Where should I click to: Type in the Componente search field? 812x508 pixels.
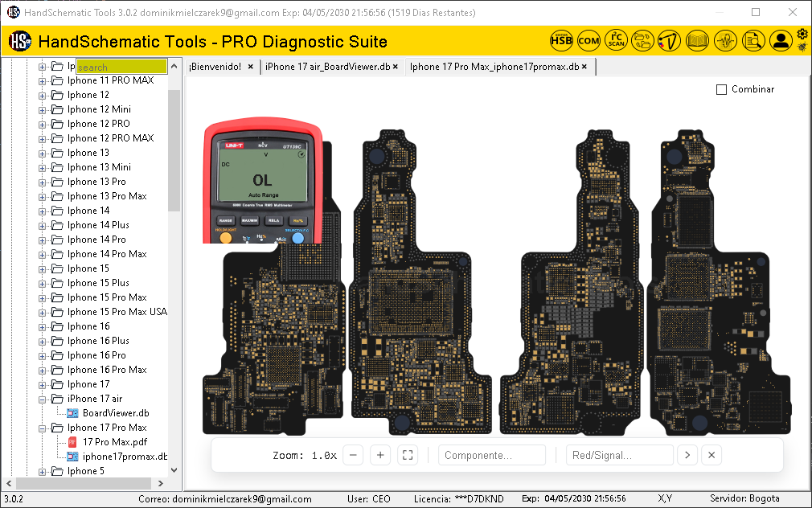[x=491, y=455]
